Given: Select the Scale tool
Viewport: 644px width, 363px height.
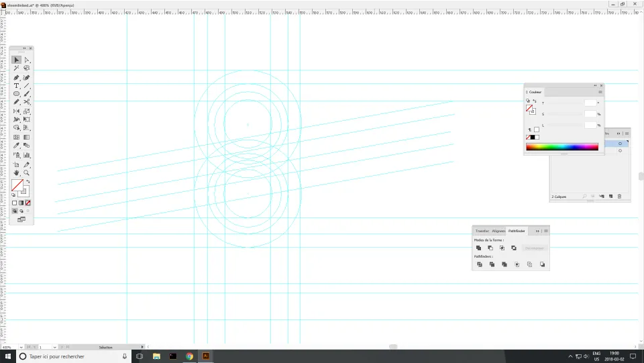Looking at the screenshot, I should pyautogui.click(x=27, y=111).
